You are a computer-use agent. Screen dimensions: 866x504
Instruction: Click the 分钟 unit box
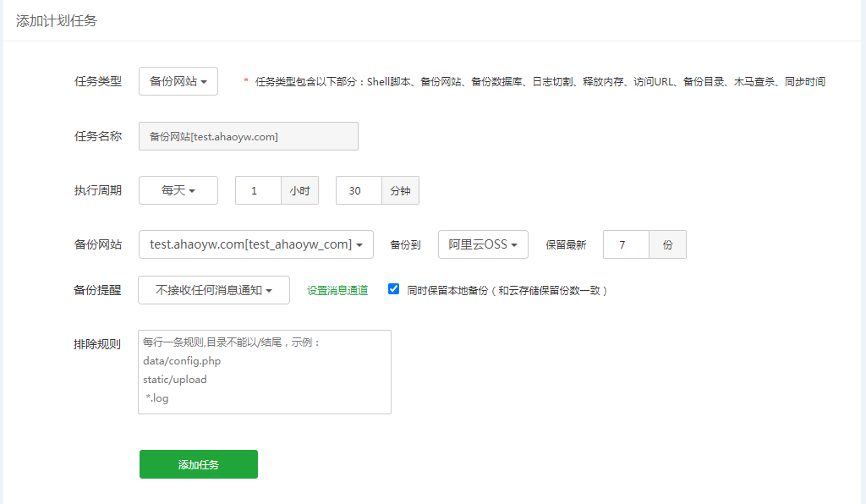pyautogui.click(x=400, y=190)
